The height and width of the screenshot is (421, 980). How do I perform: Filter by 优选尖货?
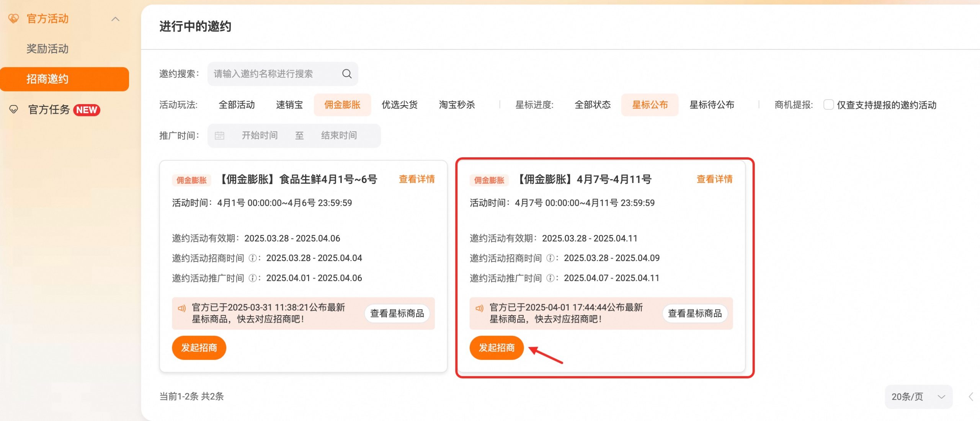(x=399, y=104)
